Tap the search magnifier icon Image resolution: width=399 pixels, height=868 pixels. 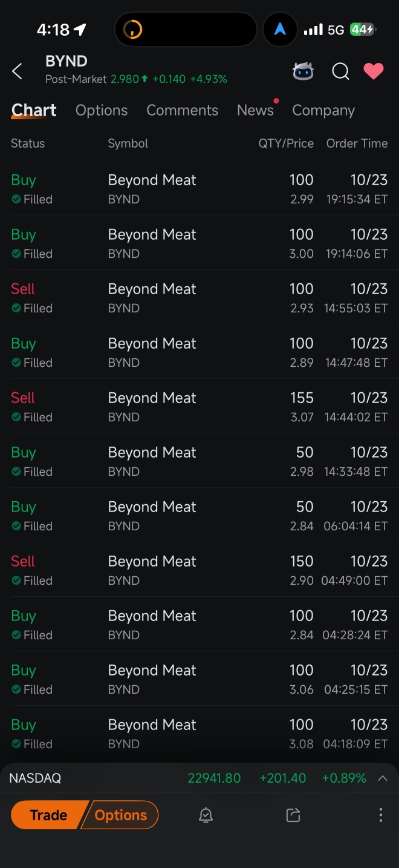340,71
